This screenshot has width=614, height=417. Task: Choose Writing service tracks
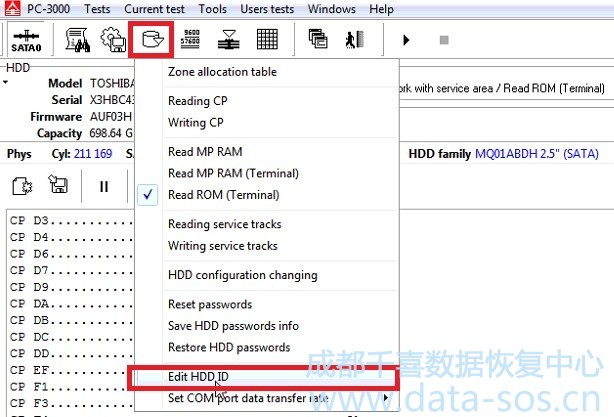point(267,246)
